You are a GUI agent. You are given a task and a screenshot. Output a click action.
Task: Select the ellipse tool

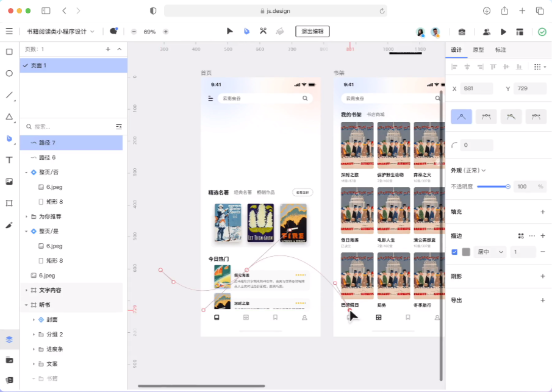click(10, 73)
